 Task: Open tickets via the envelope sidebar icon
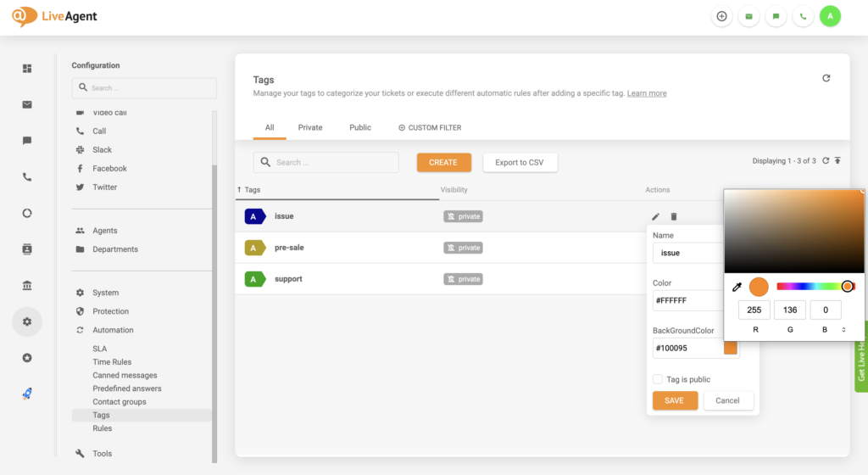(x=27, y=104)
